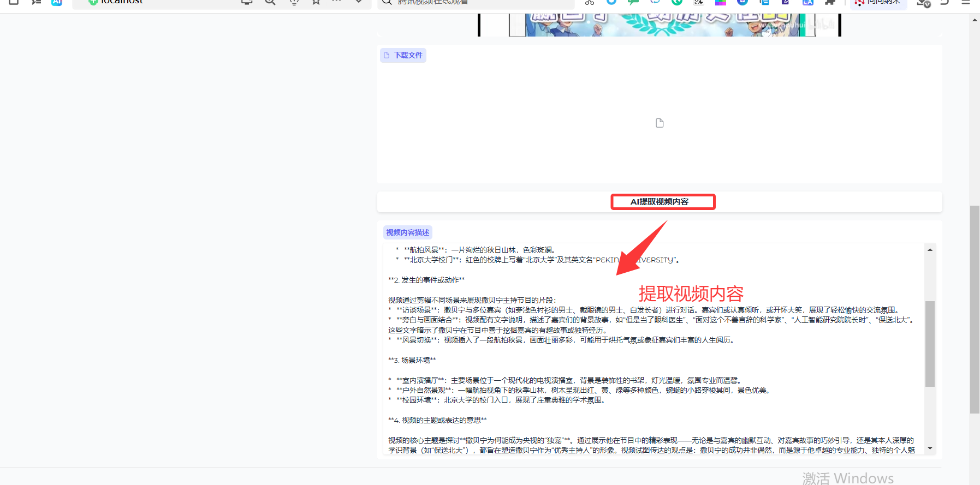
Task: Open the blue AI assistant icon
Action: 57,2
